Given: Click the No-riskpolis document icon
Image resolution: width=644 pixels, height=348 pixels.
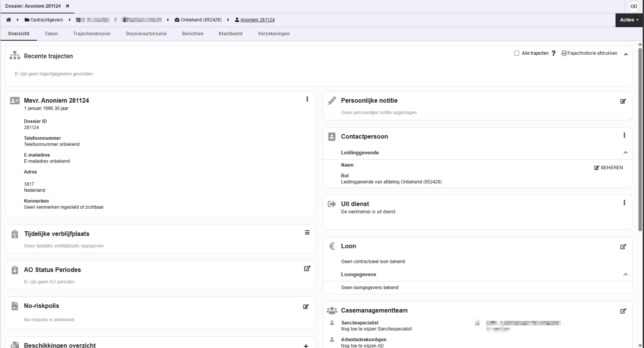Looking at the screenshot, I should pyautogui.click(x=15, y=306).
